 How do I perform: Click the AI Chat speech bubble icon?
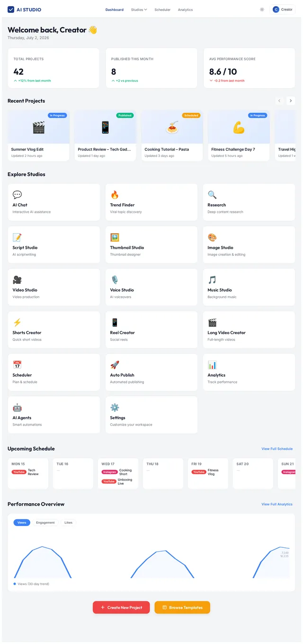click(x=17, y=195)
